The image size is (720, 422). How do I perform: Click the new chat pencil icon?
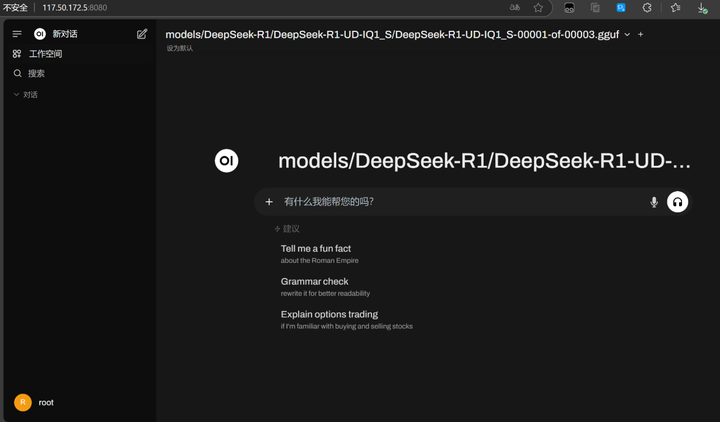click(142, 34)
